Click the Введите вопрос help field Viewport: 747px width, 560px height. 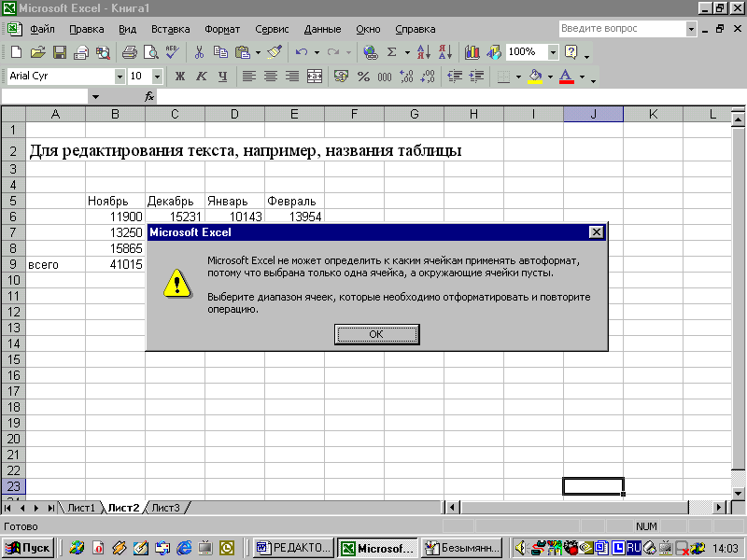[x=623, y=29]
